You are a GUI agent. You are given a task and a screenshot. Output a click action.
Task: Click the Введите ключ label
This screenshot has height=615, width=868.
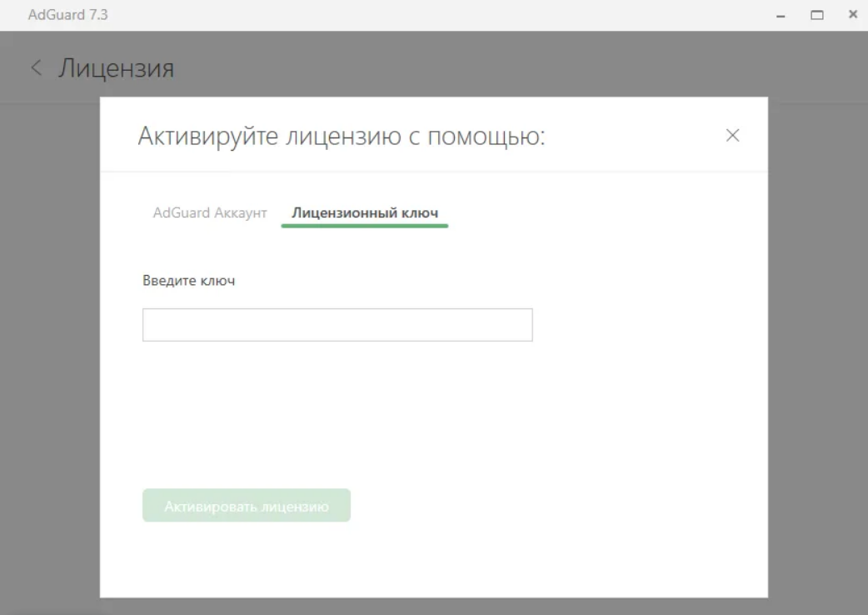pyautogui.click(x=189, y=281)
